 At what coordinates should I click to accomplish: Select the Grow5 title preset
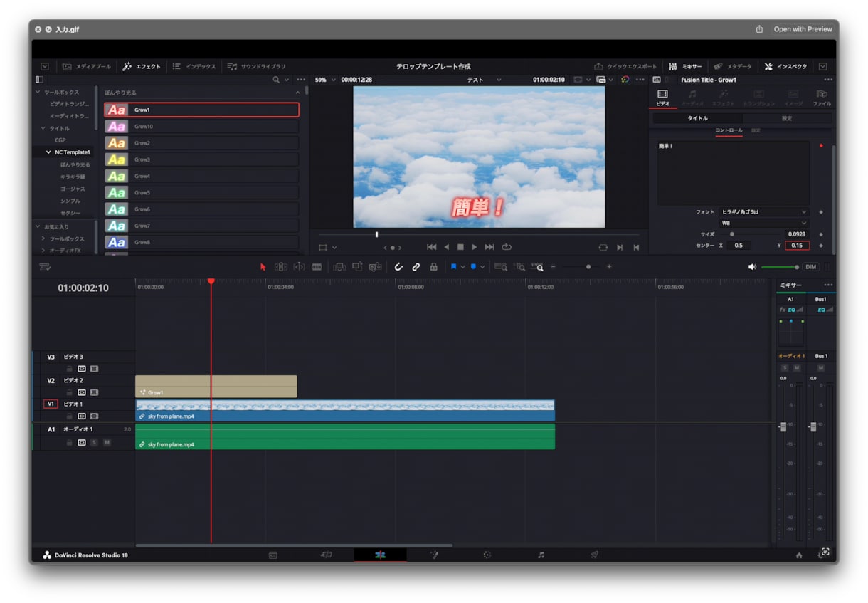(201, 192)
